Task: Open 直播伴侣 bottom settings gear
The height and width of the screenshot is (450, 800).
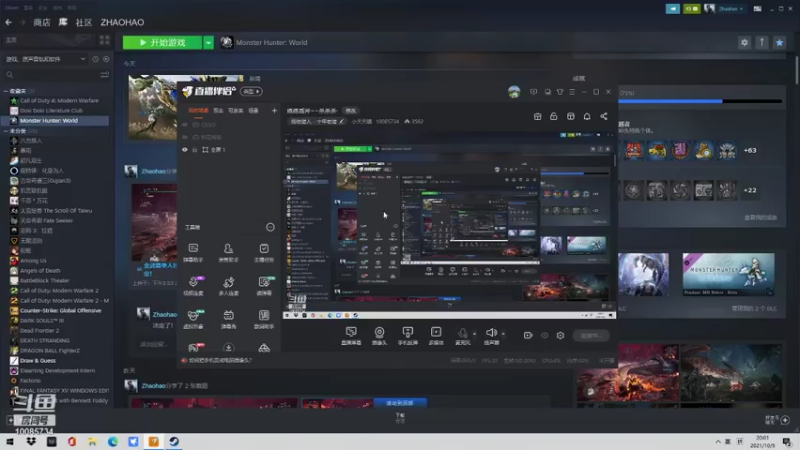Action: coord(560,335)
